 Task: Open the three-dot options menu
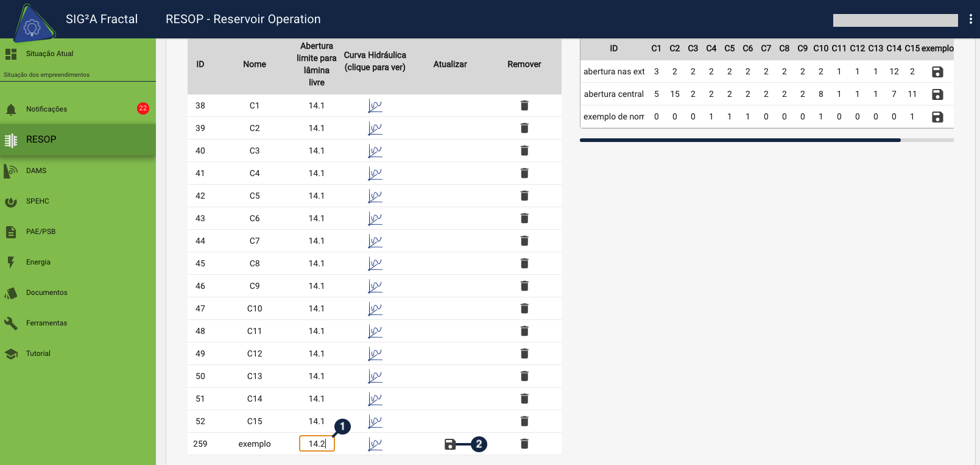(970, 19)
